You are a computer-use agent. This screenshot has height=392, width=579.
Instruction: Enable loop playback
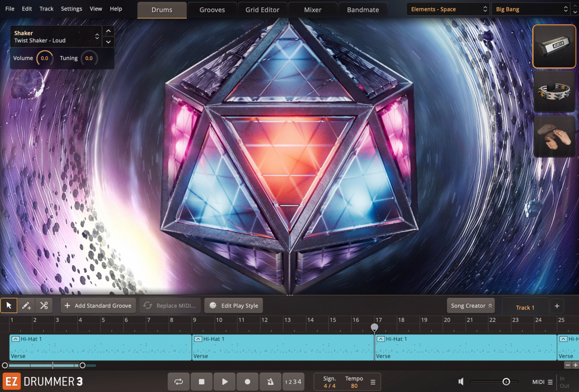click(x=179, y=381)
